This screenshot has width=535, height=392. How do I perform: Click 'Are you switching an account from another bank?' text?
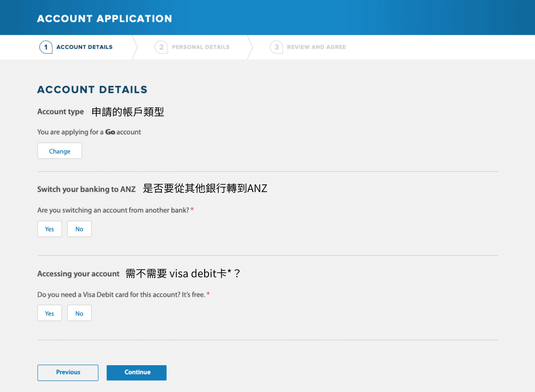(113, 210)
